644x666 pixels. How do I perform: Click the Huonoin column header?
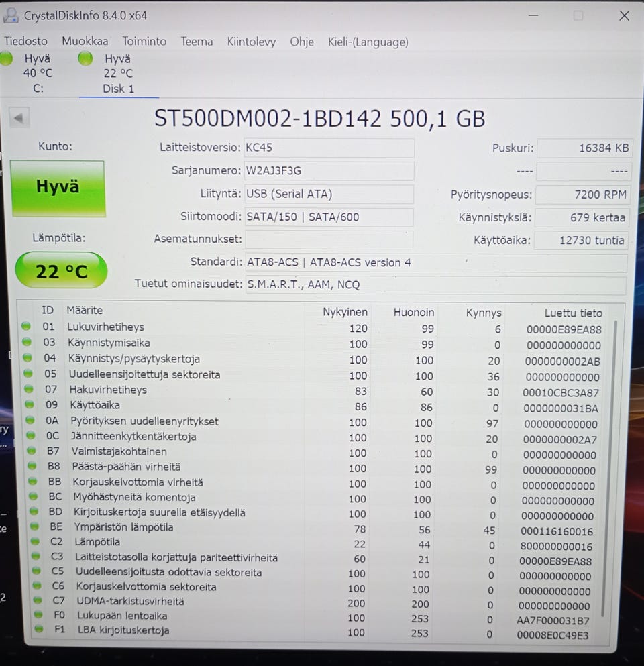[414, 312]
